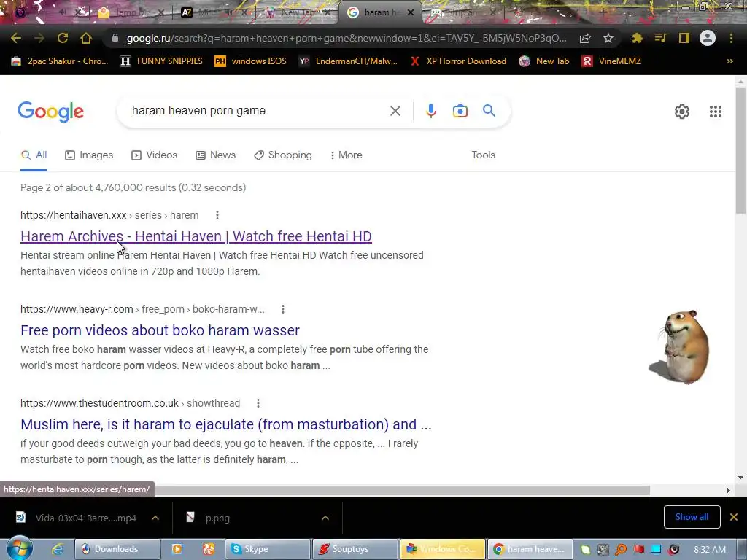Go back to the previous page
Image resolution: width=747 pixels, height=560 pixels.
pyautogui.click(x=16, y=38)
